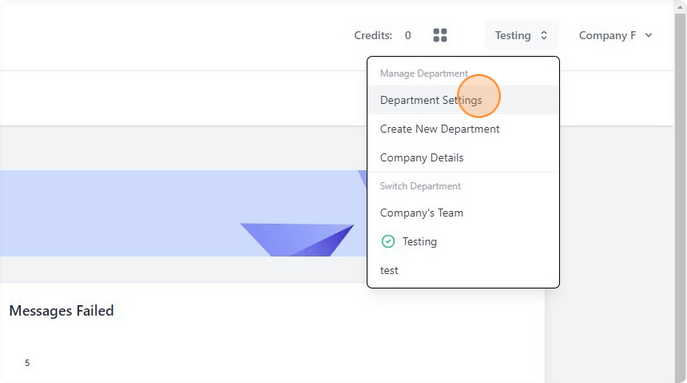The height and width of the screenshot is (383, 687).
Task: Click the page scrollbar up arrow
Action: (680, 7)
